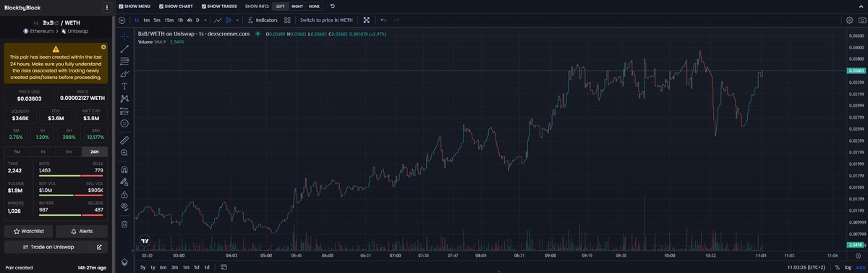Open the object tree layers icon
868x273 pixels.
click(x=124, y=261)
